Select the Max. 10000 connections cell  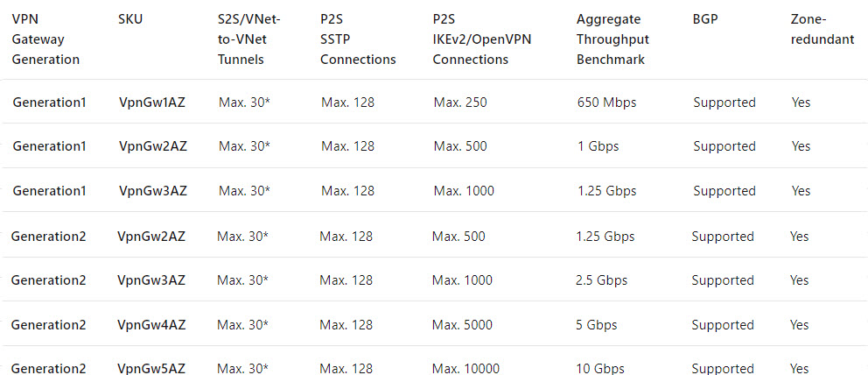coord(465,368)
